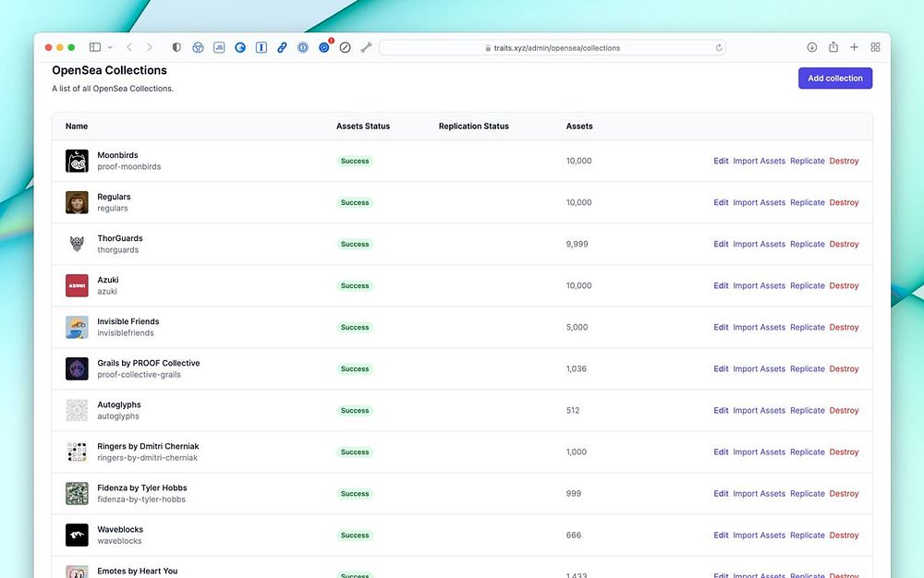Open the privacy shield report icon

point(176,47)
